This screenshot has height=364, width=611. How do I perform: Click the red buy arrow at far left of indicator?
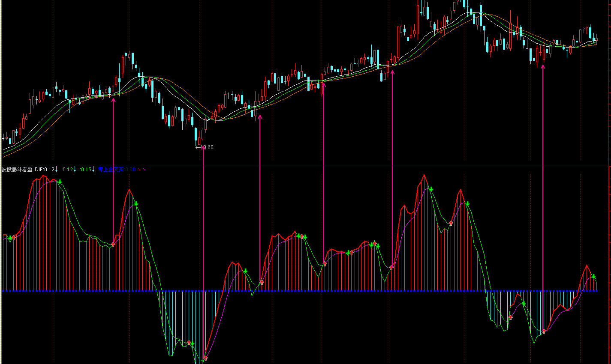pyautogui.click(x=13, y=238)
